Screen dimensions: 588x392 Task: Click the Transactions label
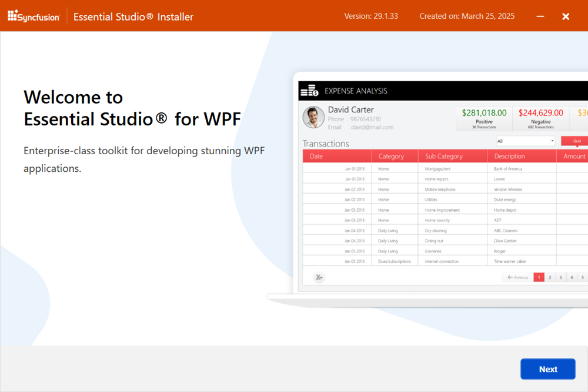pos(326,144)
